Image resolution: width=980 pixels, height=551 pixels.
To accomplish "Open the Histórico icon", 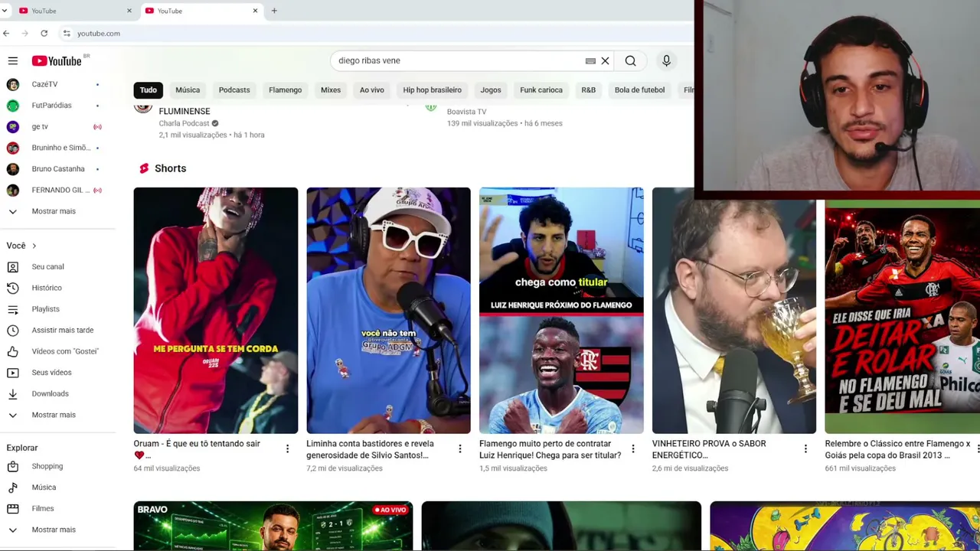I will coord(13,288).
